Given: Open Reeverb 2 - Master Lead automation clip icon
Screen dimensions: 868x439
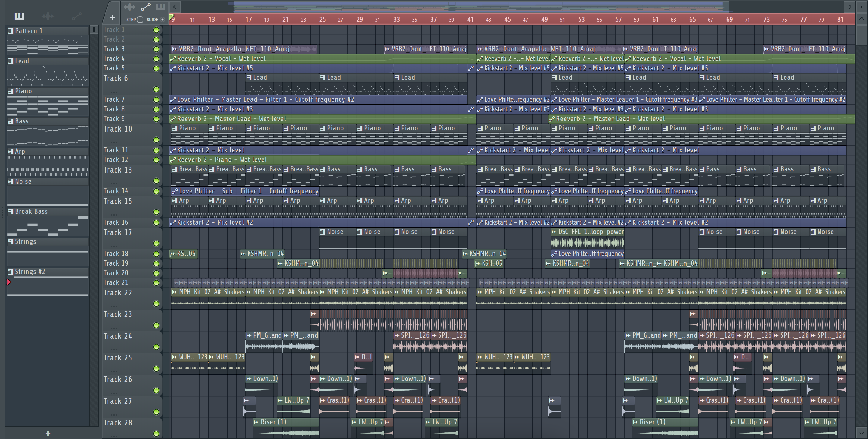Looking at the screenshot, I should pos(173,119).
